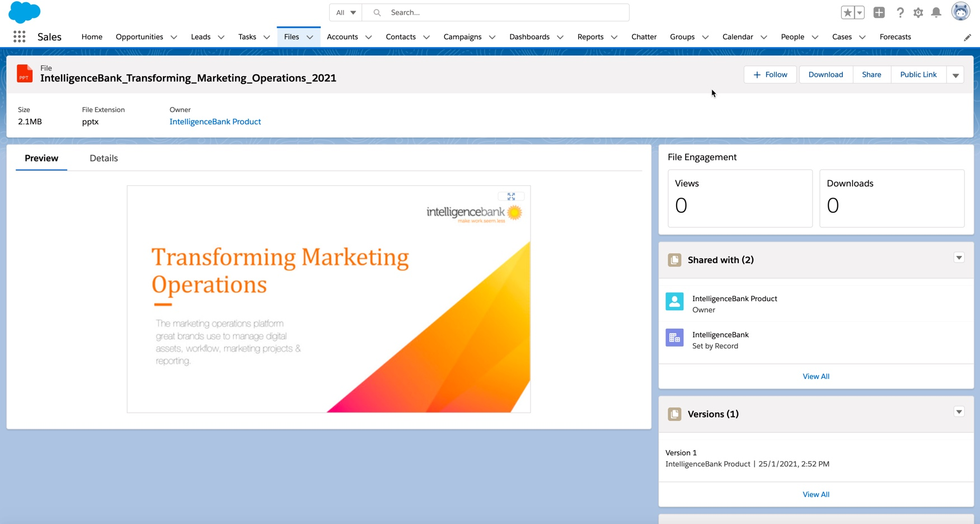Open the global actions plus icon
Viewport: 980px width, 524px height.
(879, 12)
